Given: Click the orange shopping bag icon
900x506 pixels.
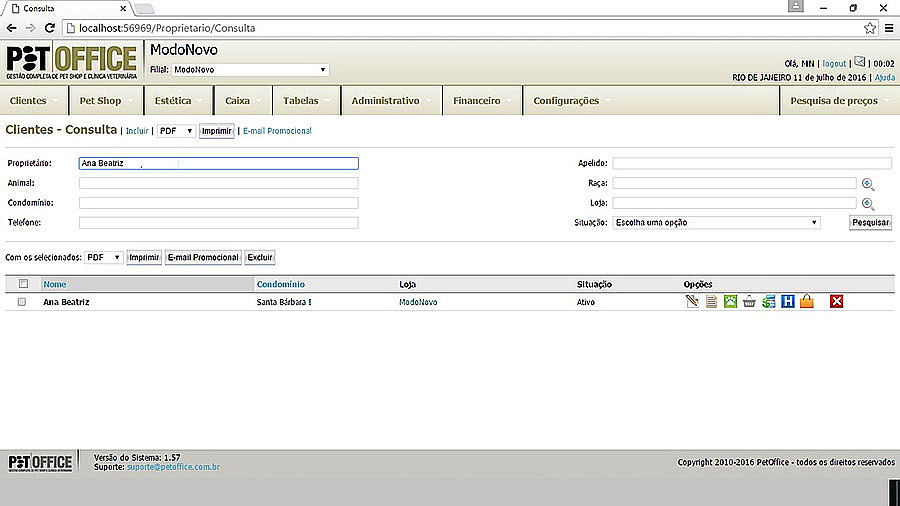Looking at the screenshot, I should (806, 301).
